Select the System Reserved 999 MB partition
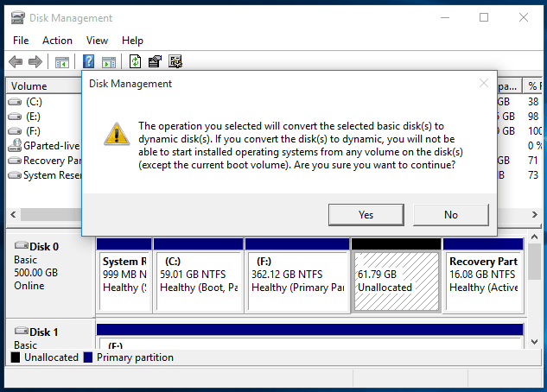Viewport: 547px width, 392px height. pyautogui.click(x=124, y=275)
